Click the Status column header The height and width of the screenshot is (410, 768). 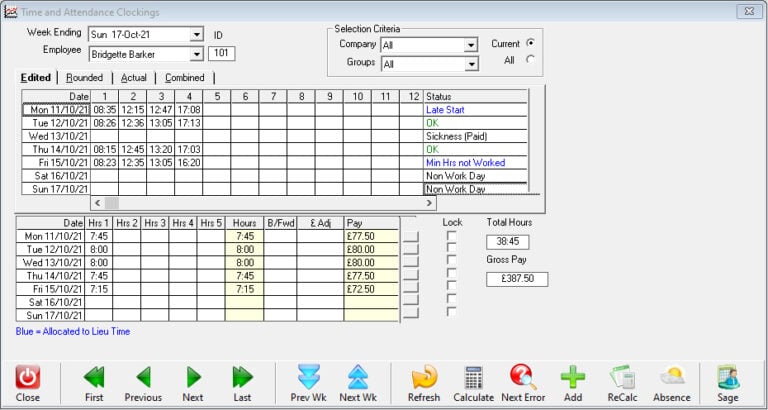pos(475,96)
